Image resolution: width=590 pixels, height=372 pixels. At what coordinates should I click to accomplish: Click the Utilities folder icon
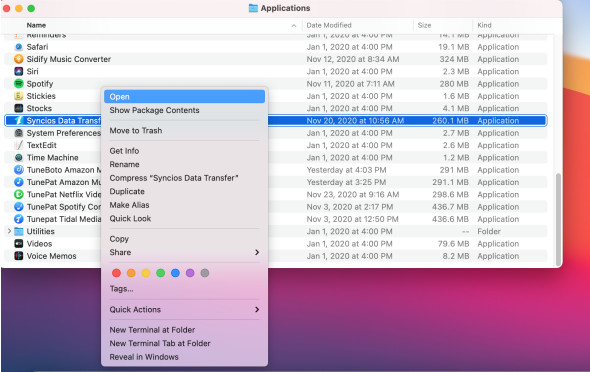click(x=18, y=231)
